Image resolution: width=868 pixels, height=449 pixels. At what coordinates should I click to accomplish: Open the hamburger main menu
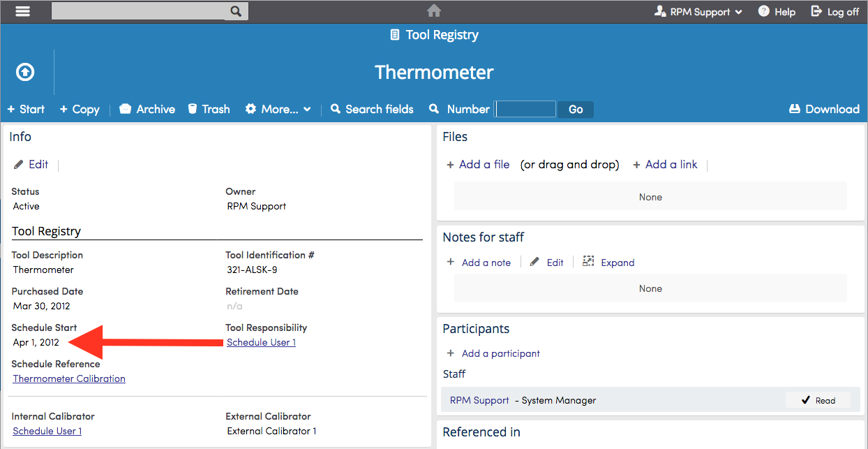click(x=23, y=11)
